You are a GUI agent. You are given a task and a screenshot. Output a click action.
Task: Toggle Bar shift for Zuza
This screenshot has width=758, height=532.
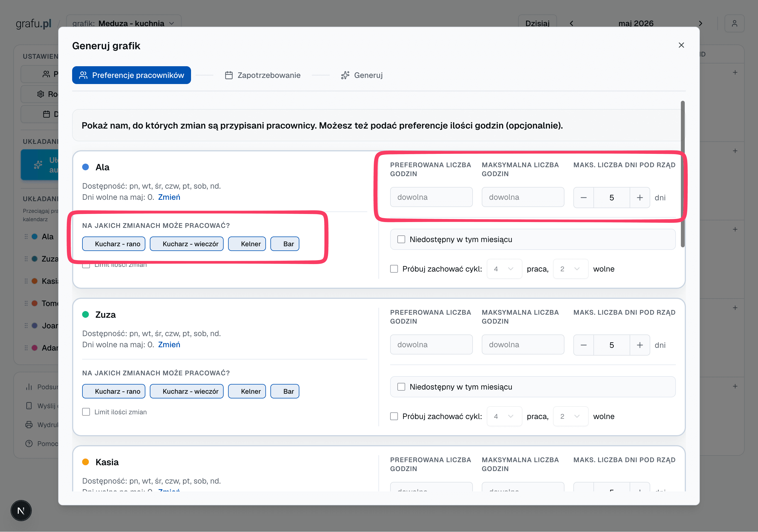click(x=285, y=391)
